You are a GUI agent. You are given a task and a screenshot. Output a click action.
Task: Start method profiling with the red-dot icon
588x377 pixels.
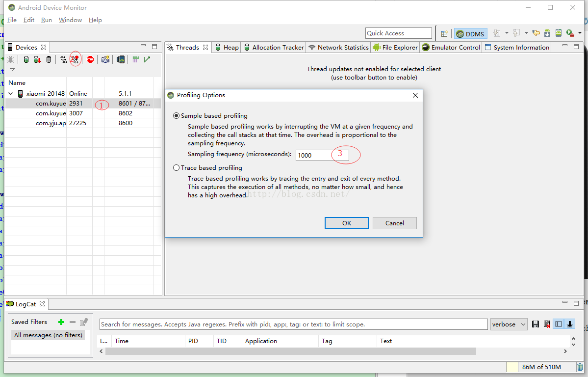click(x=75, y=59)
